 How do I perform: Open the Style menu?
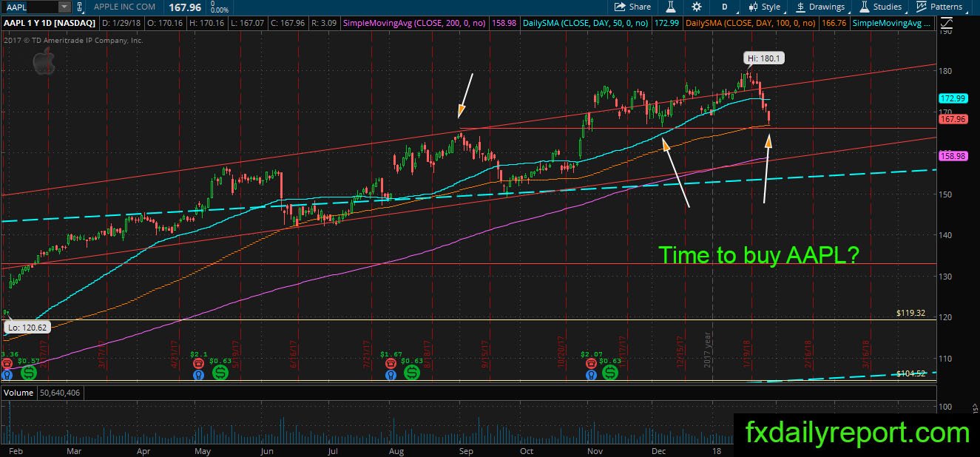pos(765,7)
